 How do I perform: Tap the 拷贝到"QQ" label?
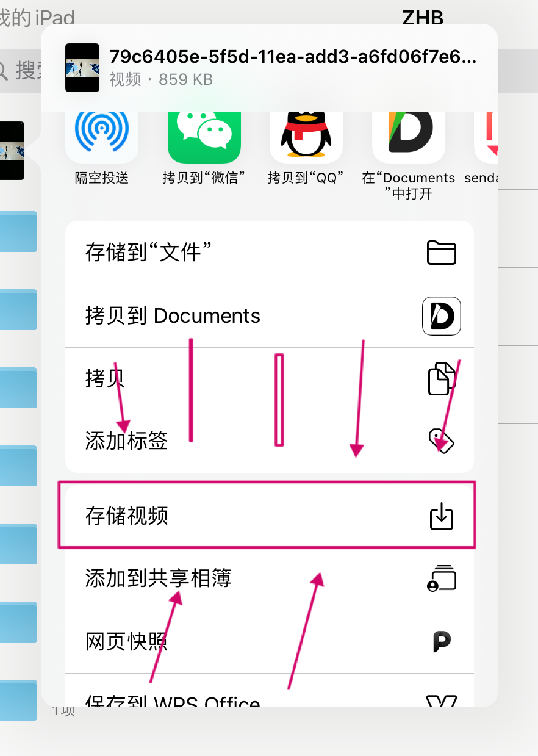click(x=306, y=178)
